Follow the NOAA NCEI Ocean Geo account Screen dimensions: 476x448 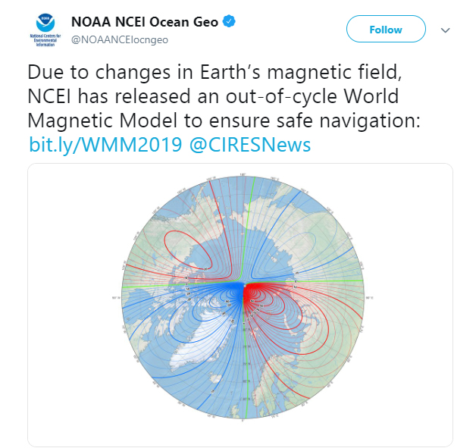pyautogui.click(x=386, y=29)
